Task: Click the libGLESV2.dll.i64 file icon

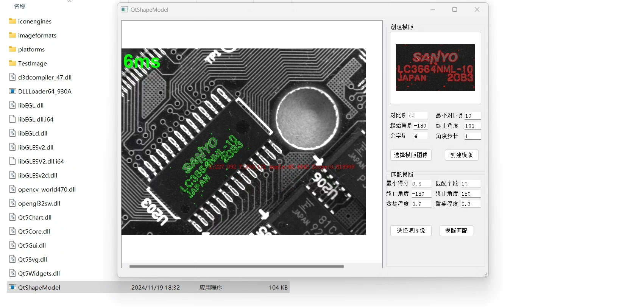Action: tap(12, 161)
